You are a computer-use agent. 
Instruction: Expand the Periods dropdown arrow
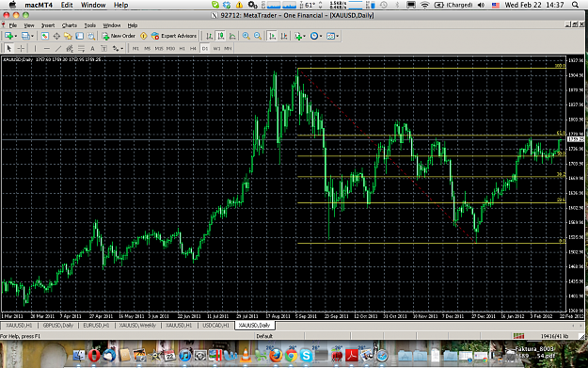click(321, 37)
